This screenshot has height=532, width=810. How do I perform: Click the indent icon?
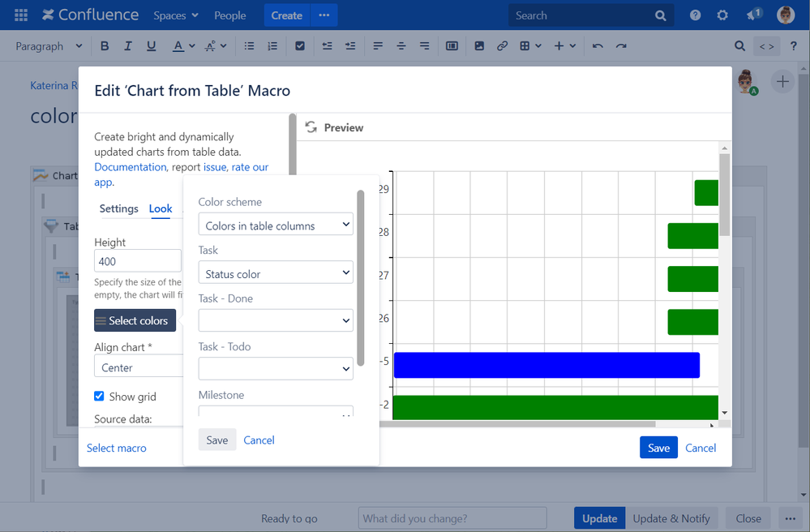click(350, 46)
